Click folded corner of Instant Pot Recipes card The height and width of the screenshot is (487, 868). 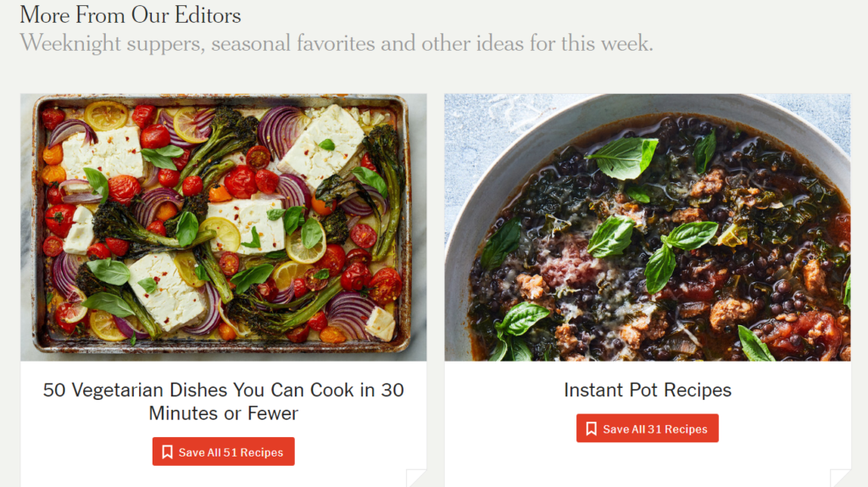click(x=841, y=479)
